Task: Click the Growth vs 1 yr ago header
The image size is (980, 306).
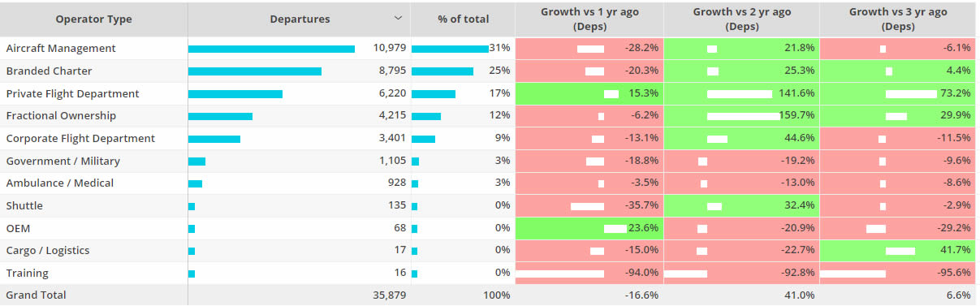Action: tap(589, 19)
